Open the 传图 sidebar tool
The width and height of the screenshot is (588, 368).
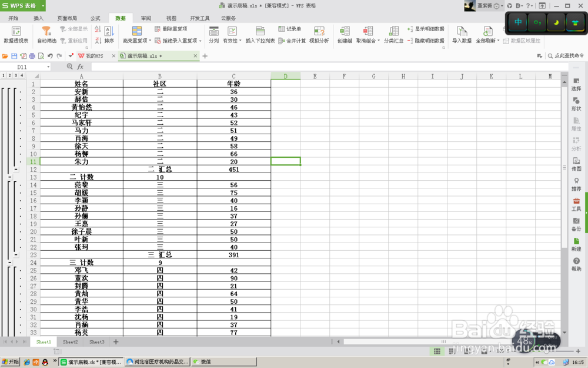pos(576,164)
